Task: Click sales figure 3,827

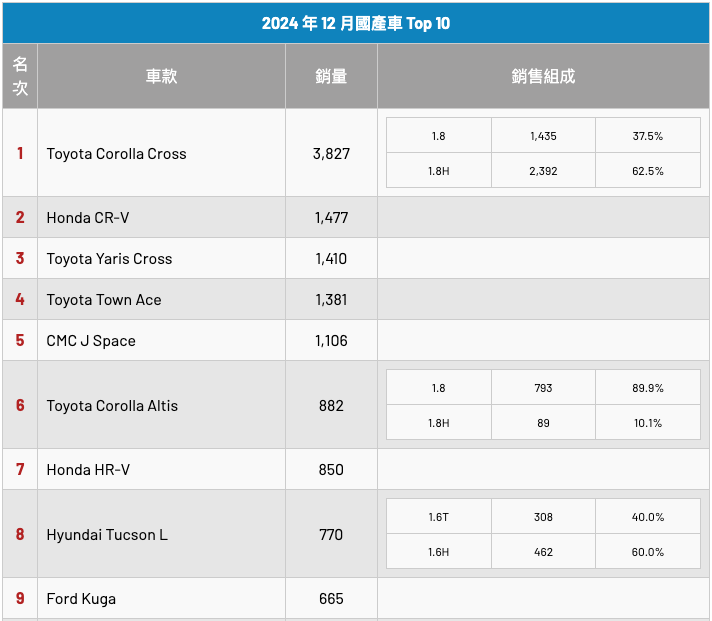Action: point(331,153)
